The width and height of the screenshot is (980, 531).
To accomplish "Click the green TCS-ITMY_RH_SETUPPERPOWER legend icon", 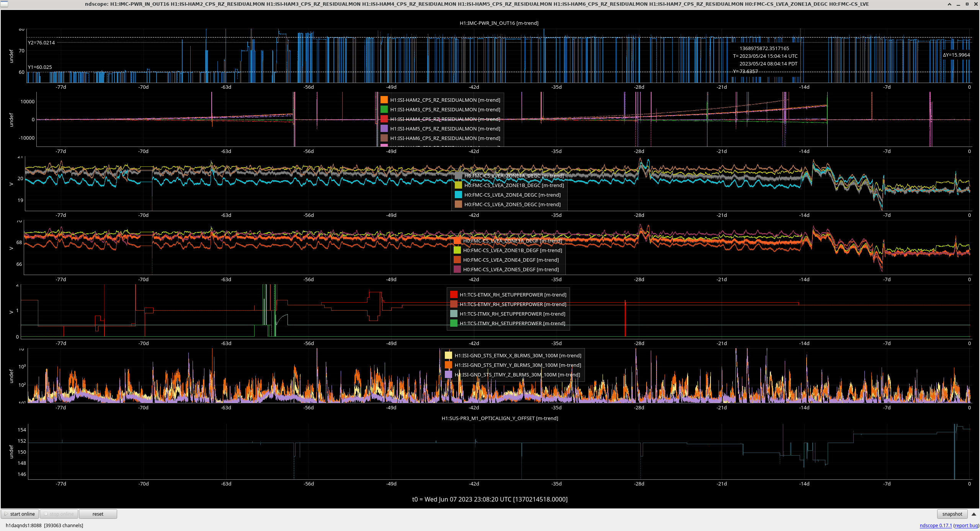I will pyautogui.click(x=454, y=323).
